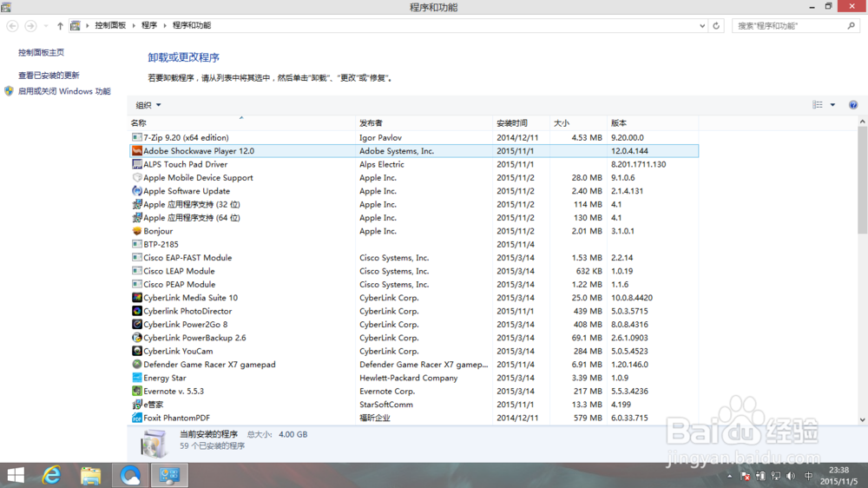This screenshot has height=488, width=868.
Task: Click the back navigation arrow
Action: pos(12,25)
